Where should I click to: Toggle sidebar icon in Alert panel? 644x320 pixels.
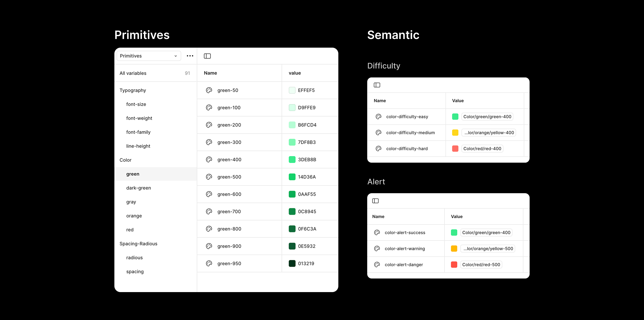[375, 201]
